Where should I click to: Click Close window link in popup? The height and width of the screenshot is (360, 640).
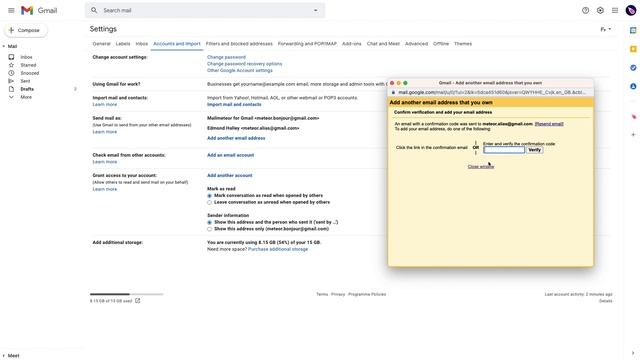pyautogui.click(x=481, y=167)
